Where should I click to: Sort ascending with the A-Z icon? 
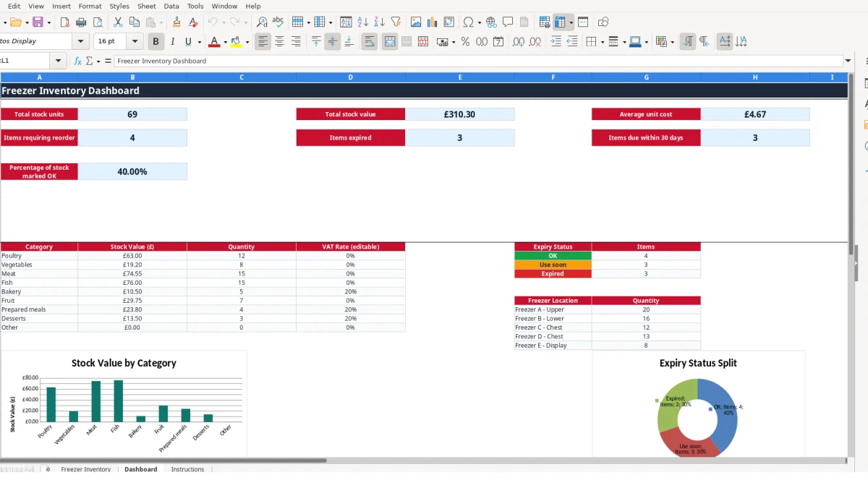coord(363,22)
